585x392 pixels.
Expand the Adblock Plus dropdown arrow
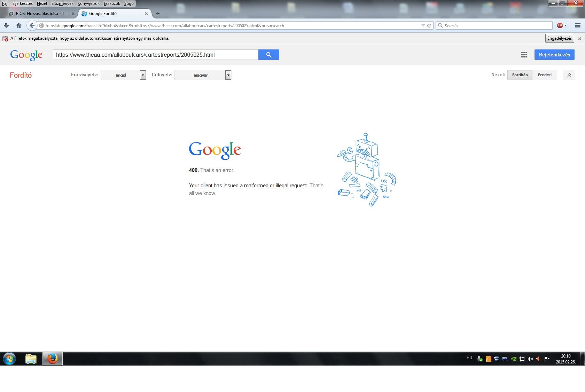point(565,25)
